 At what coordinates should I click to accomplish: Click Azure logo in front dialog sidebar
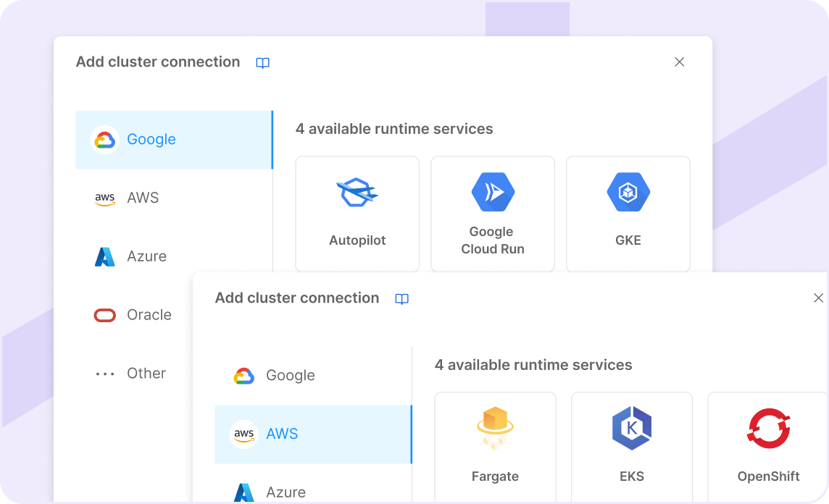click(243, 492)
